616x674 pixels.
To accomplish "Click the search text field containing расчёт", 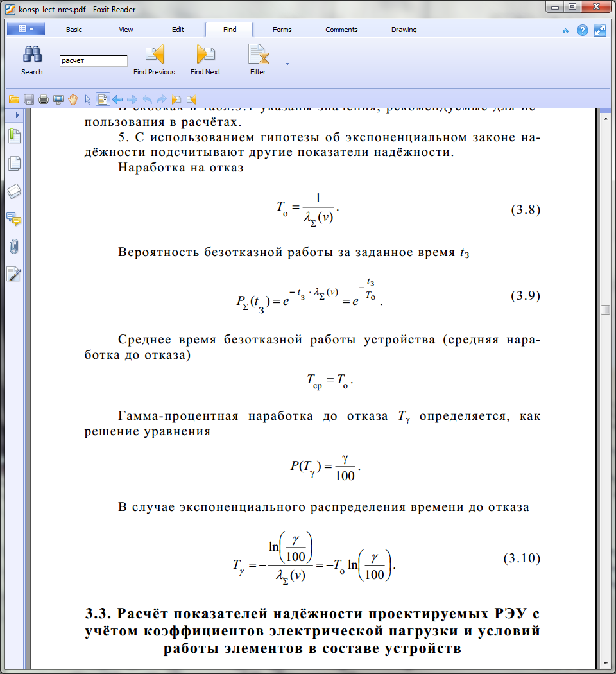I will 93,60.
